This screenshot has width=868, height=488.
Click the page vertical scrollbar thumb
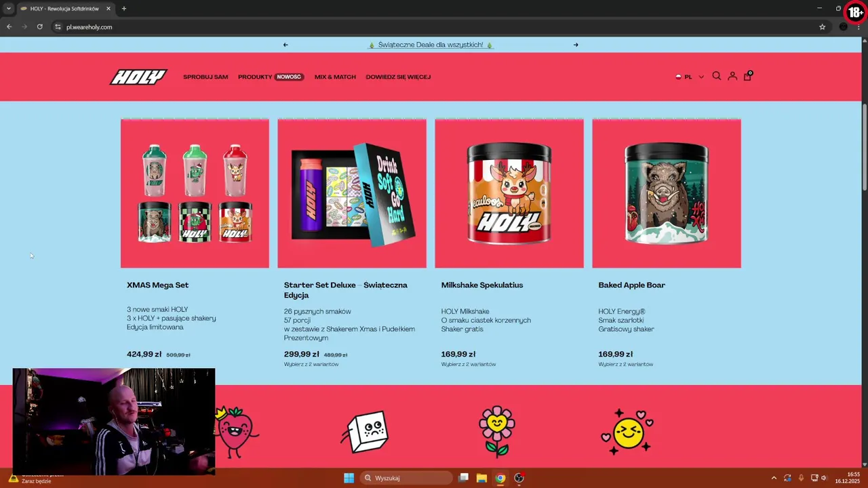tap(865, 148)
